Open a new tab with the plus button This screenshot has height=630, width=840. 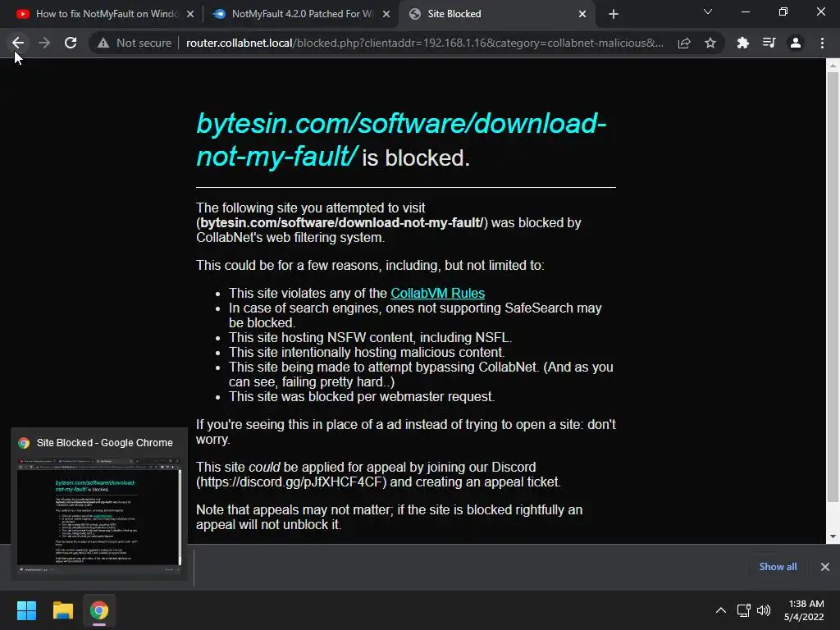click(x=614, y=14)
